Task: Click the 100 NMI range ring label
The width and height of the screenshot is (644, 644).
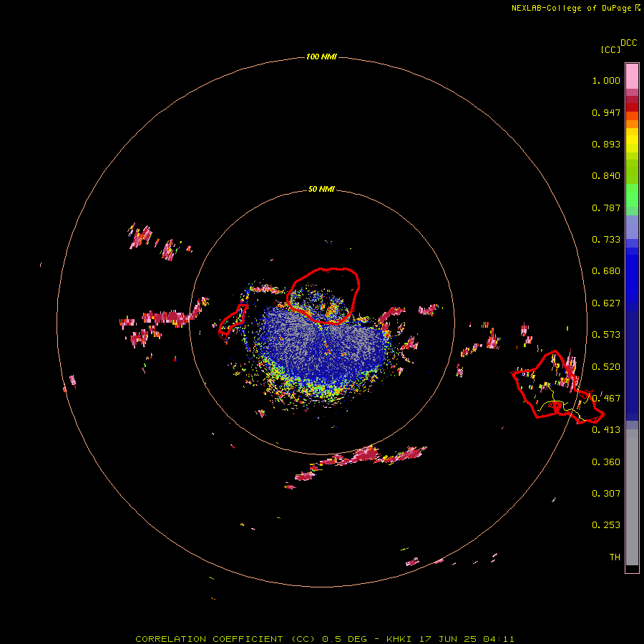Action: coord(321,57)
